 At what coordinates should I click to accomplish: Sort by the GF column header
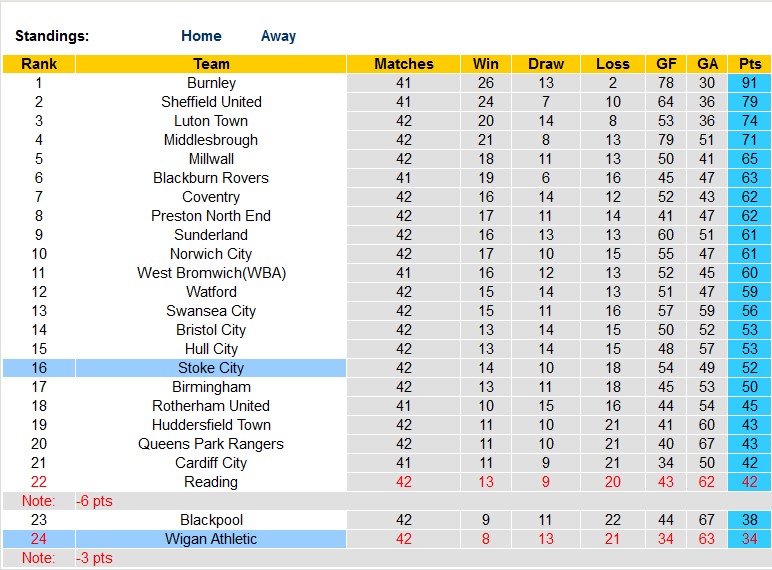[667, 64]
